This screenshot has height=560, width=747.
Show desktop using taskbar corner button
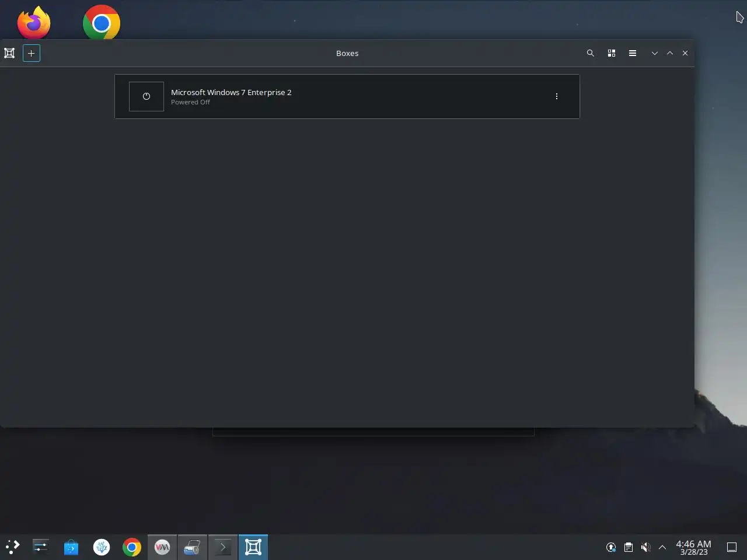[x=732, y=547]
